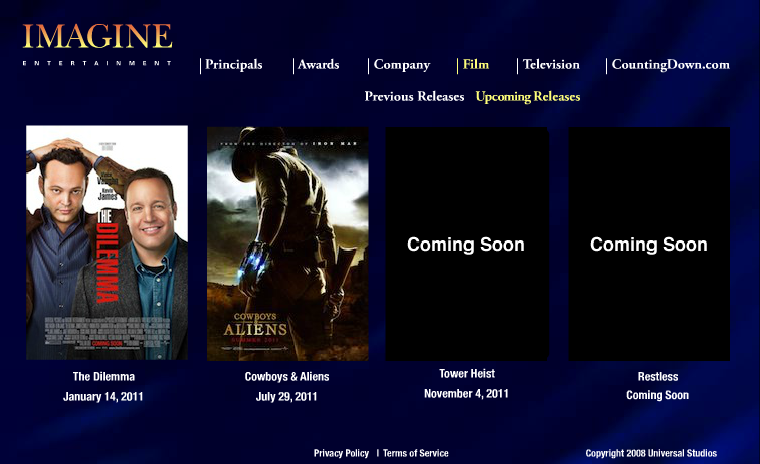Visit the CountingDown.com link
The width and height of the screenshot is (760, 464).
[x=670, y=64]
